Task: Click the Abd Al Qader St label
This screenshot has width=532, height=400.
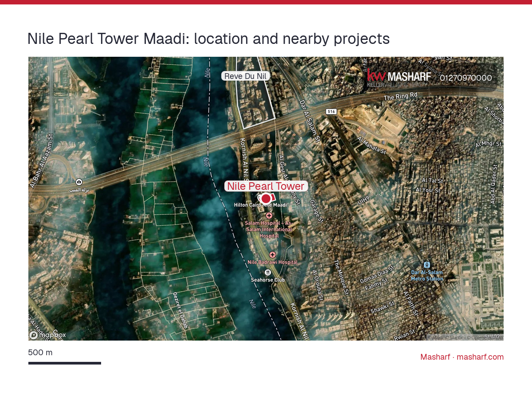Action: 494,184
